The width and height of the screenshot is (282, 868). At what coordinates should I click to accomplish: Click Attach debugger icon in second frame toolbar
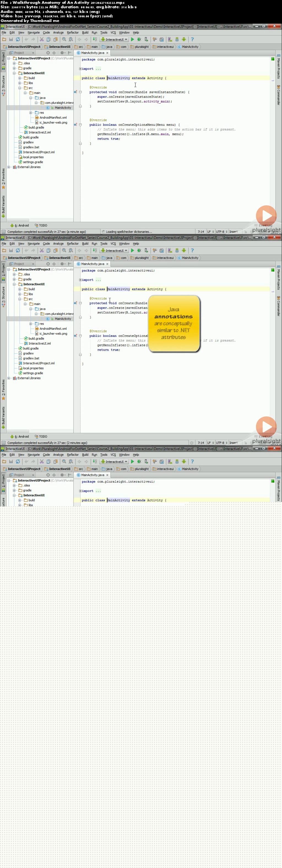coord(146,250)
